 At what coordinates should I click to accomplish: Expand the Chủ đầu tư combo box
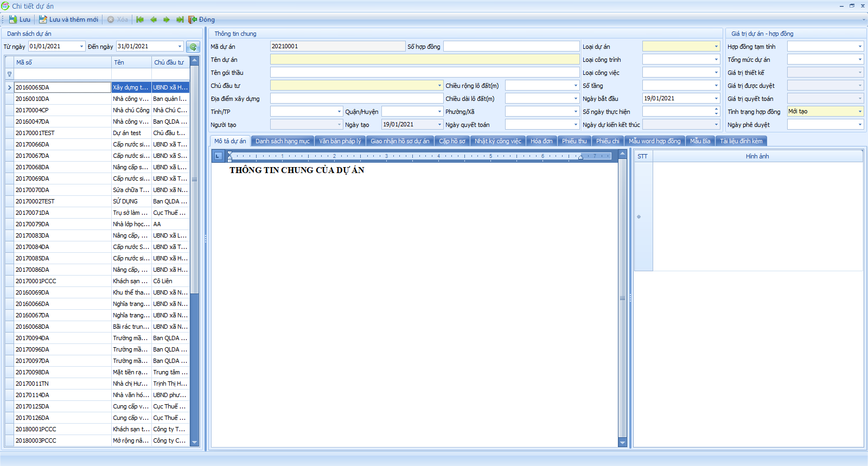[x=439, y=86]
